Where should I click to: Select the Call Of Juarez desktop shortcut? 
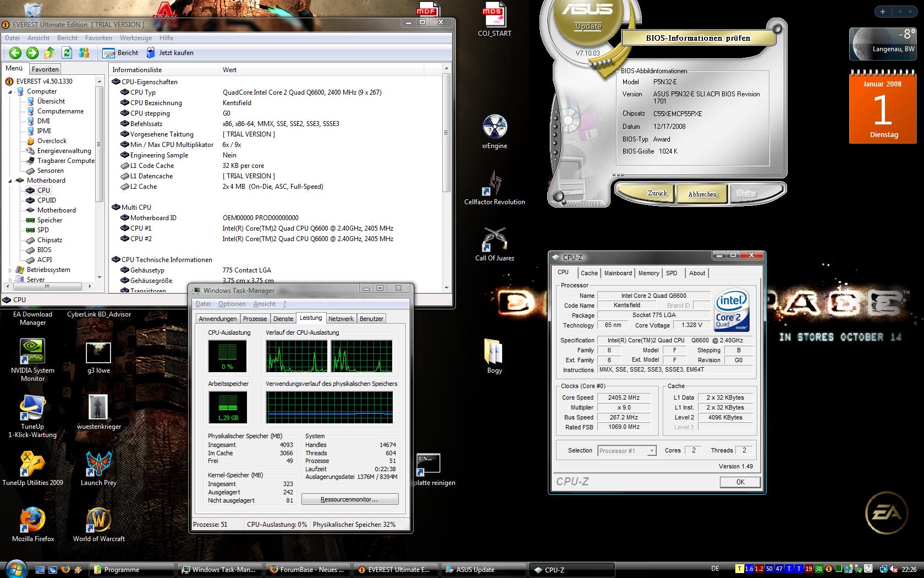coord(494,244)
